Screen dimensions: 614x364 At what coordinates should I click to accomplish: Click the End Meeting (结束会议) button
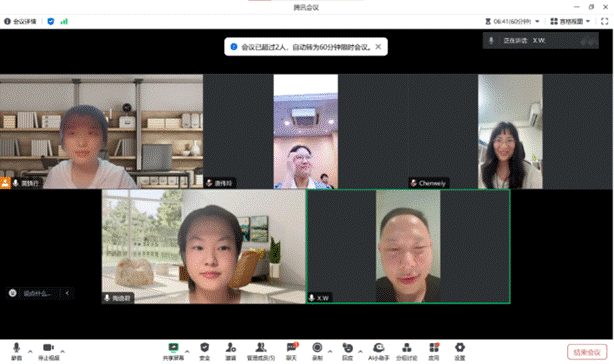(587, 352)
